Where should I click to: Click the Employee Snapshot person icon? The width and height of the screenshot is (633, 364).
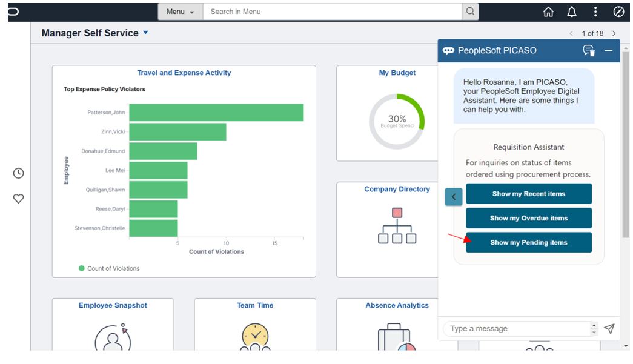click(113, 337)
